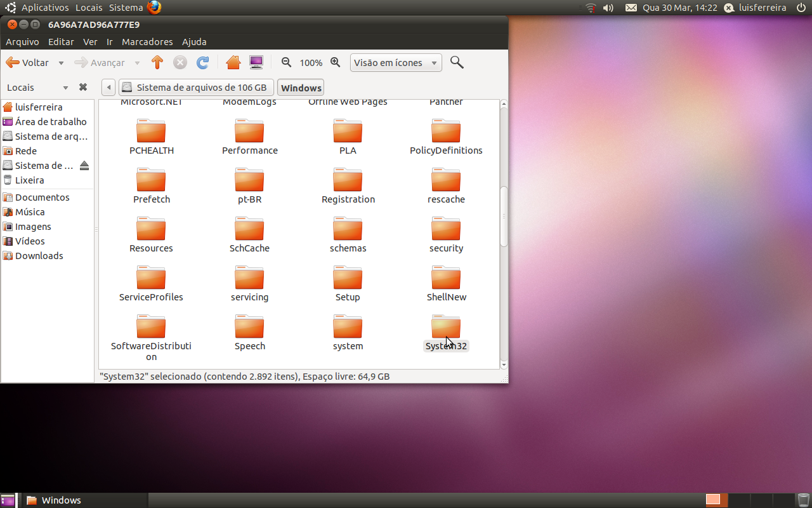Screen dimensions: 812x508
Task: Open the Voltar history dropdown arrow
Action: [x=61, y=63]
